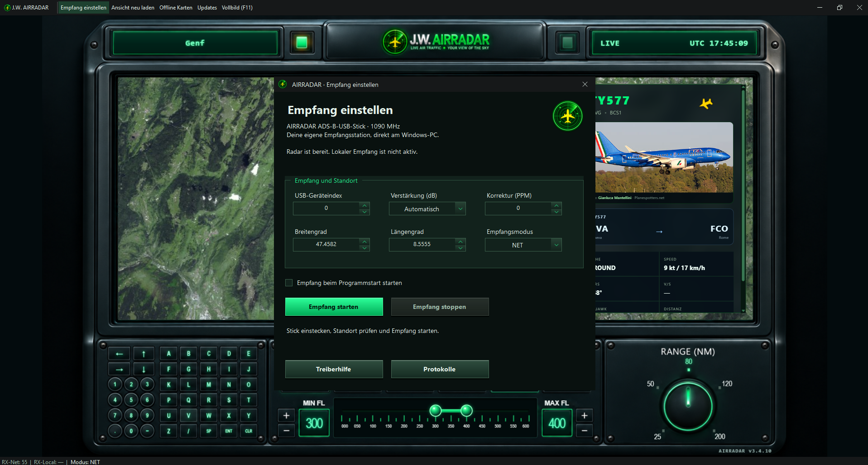Tap the CLR key on the keypad
868x465 pixels.
249,431
